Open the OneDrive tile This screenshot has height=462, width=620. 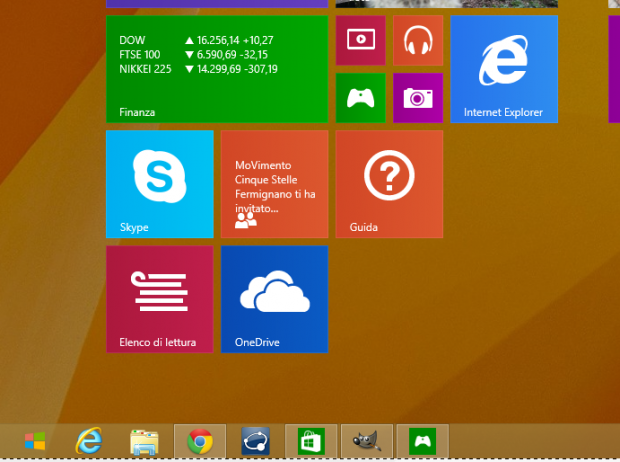pyautogui.click(x=274, y=299)
